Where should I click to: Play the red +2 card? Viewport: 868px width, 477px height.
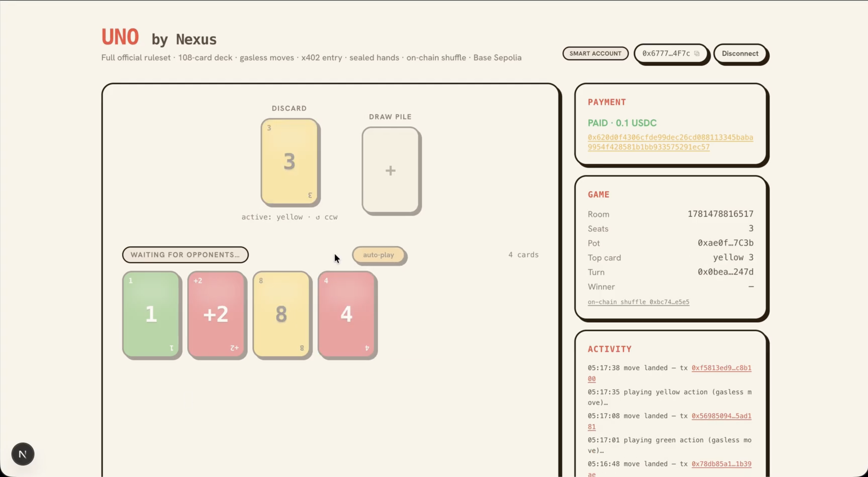pyautogui.click(x=216, y=314)
